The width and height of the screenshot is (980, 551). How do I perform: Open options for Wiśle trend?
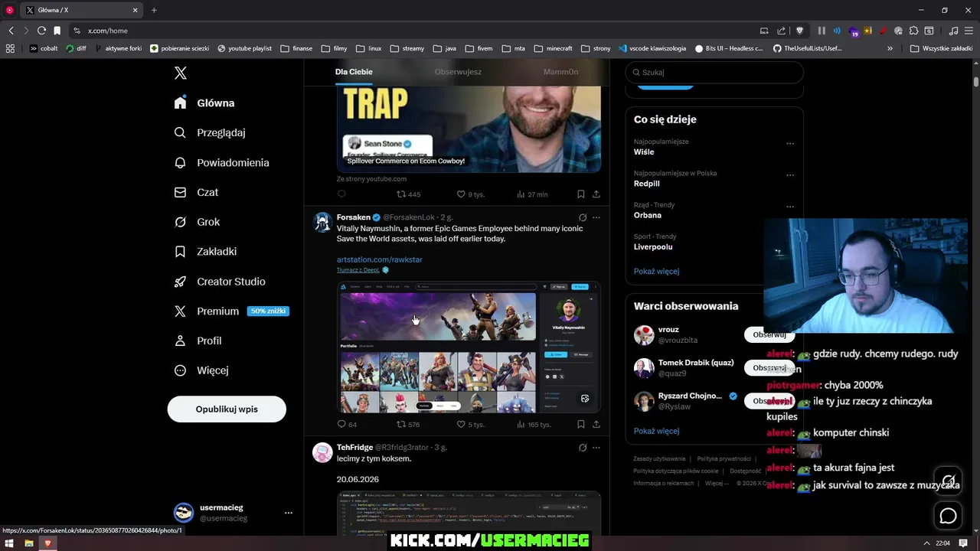(x=790, y=143)
